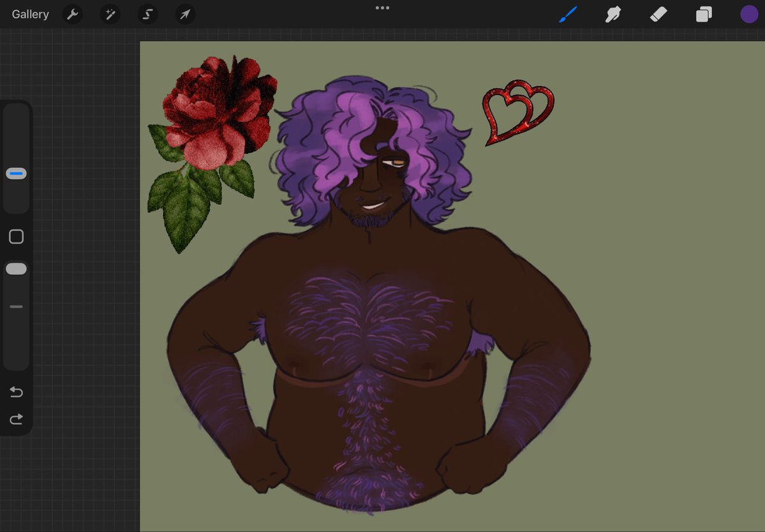Tap the brush size slider's blue handle
The height and width of the screenshot is (532, 765).
pos(16,172)
